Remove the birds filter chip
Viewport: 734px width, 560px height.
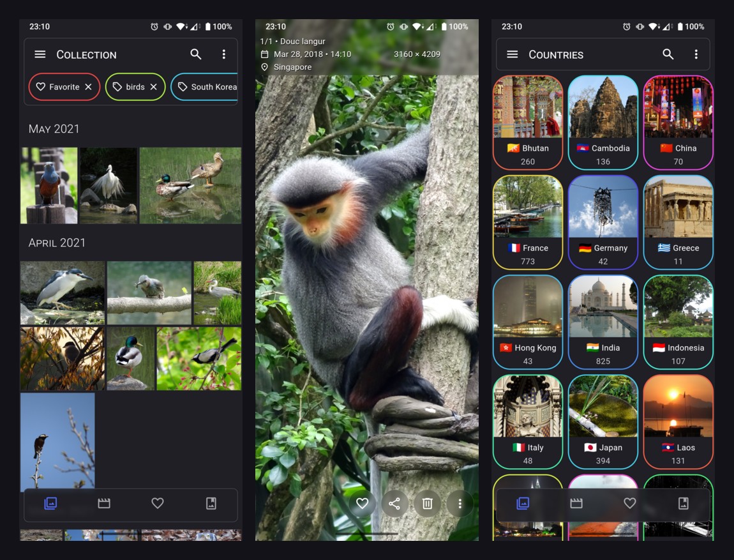click(x=154, y=87)
